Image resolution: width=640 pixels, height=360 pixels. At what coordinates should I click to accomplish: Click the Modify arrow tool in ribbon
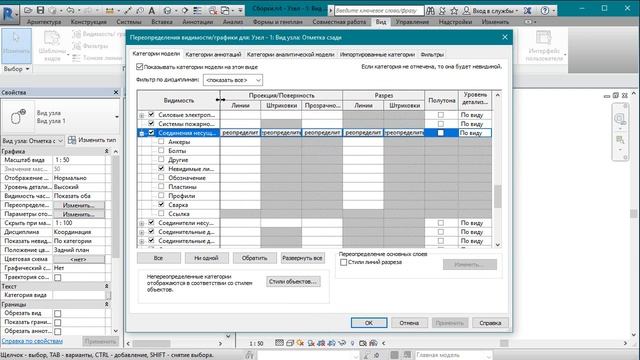[16, 45]
